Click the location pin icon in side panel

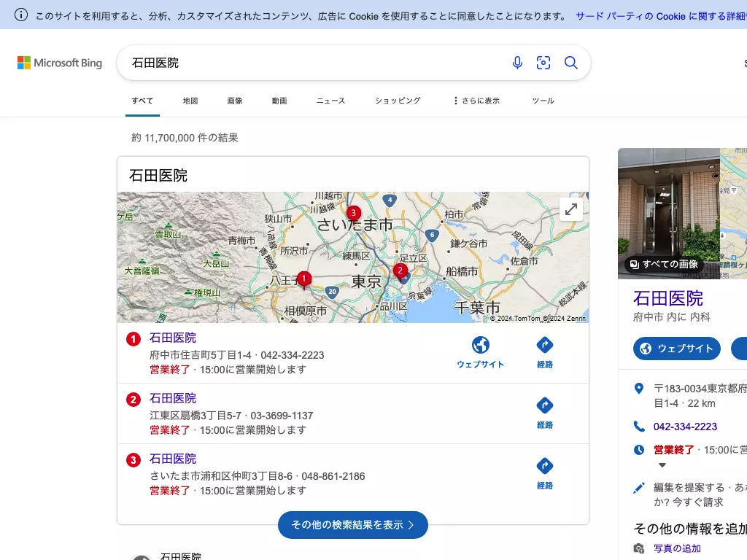coord(639,389)
